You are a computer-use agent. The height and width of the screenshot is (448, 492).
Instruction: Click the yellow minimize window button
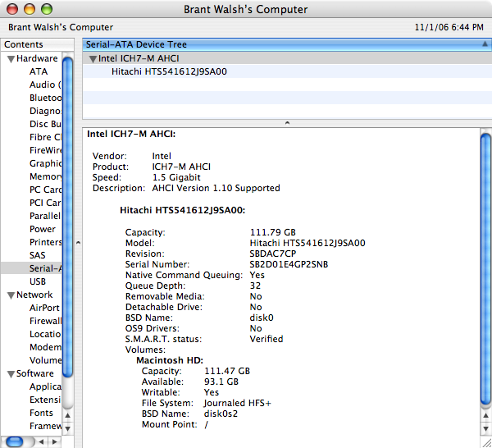click(30, 9)
